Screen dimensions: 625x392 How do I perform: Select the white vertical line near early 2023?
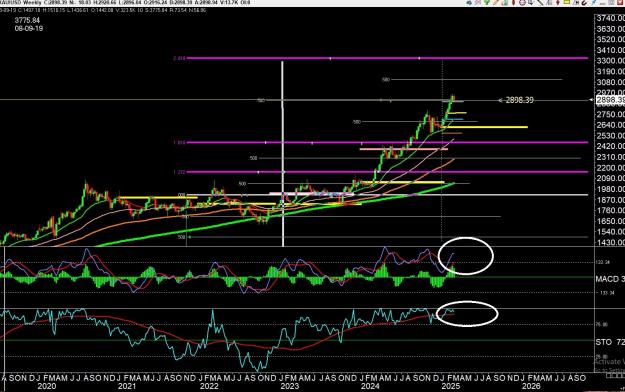coord(283,154)
